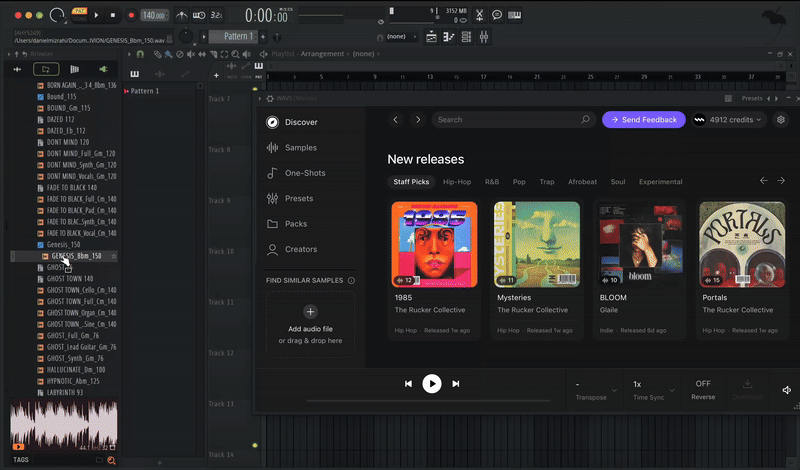The width and height of the screenshot is (800, 470).
Task: Open WAVS settings gear icon
Action: coord(781,119)
